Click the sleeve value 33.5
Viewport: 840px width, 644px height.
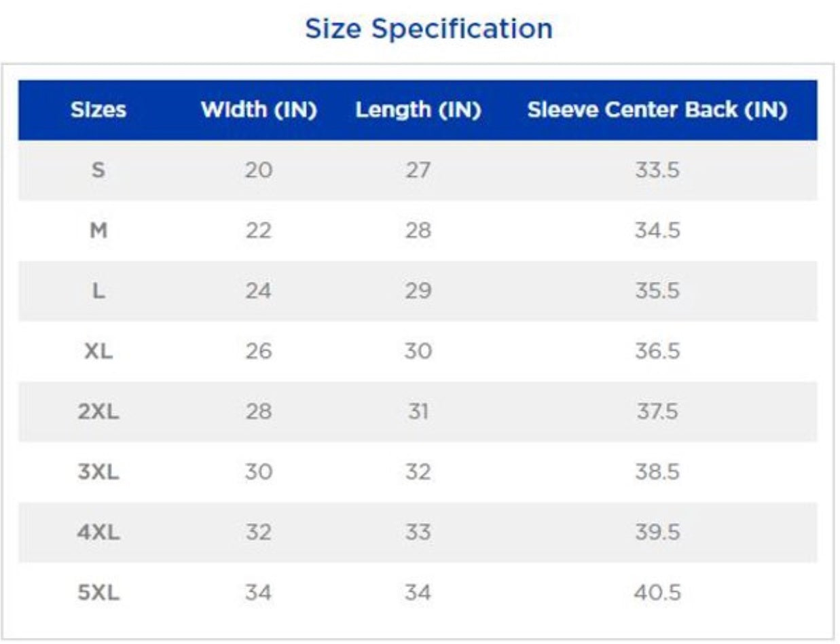pos(657,170)
